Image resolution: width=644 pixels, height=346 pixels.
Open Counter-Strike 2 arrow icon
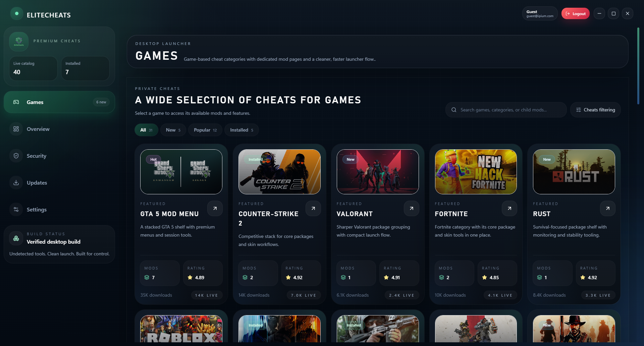[313, 208]
